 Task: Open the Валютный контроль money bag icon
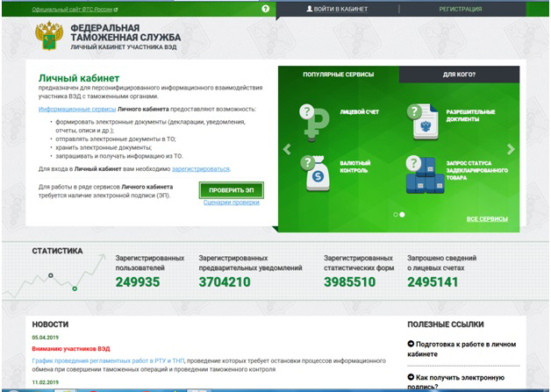click(316, 173)
